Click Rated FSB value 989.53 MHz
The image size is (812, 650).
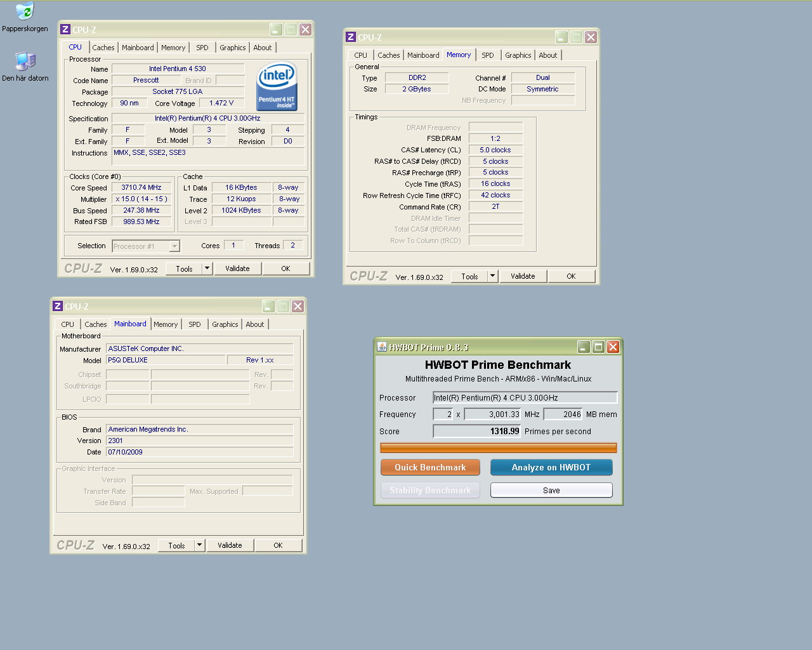point(141,222)
